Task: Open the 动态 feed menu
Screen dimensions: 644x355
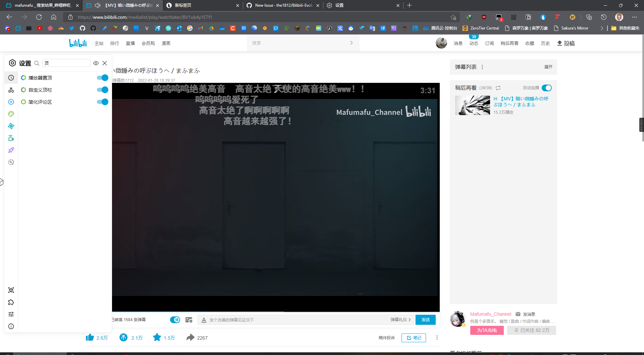Action: point(474,43)
